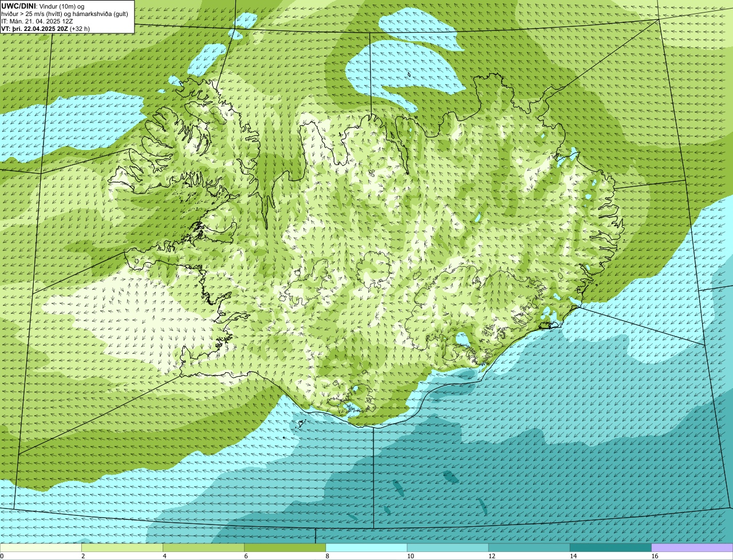Click the legend scale label '12'
The image size is (733, 560).
[x=492, y=556]
